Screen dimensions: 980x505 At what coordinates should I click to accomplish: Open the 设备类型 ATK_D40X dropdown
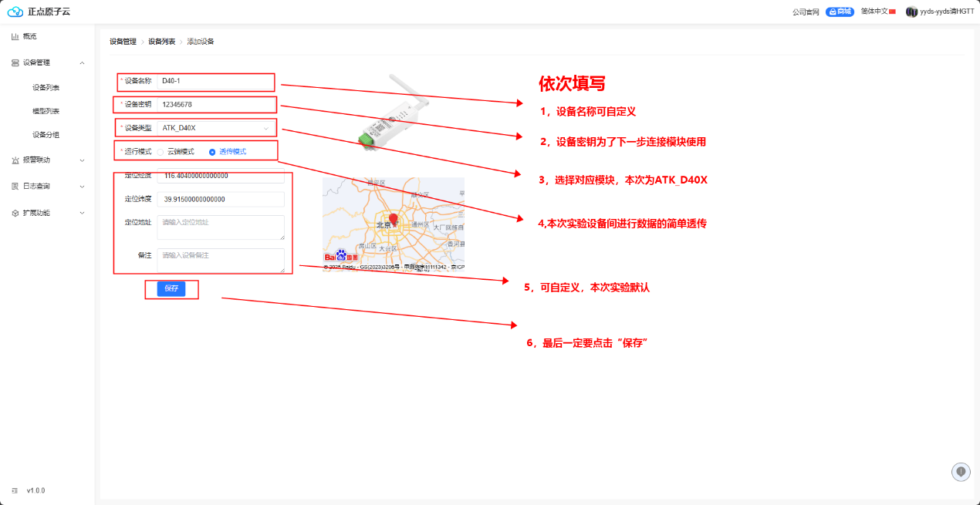coord(216,127)
